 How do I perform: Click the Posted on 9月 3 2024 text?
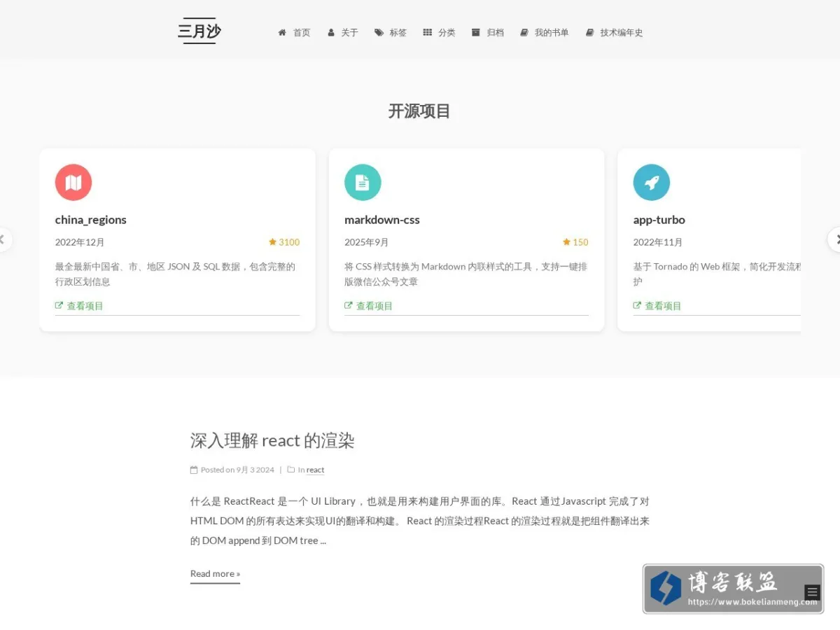pyautogui.click(x=237, y=470)
